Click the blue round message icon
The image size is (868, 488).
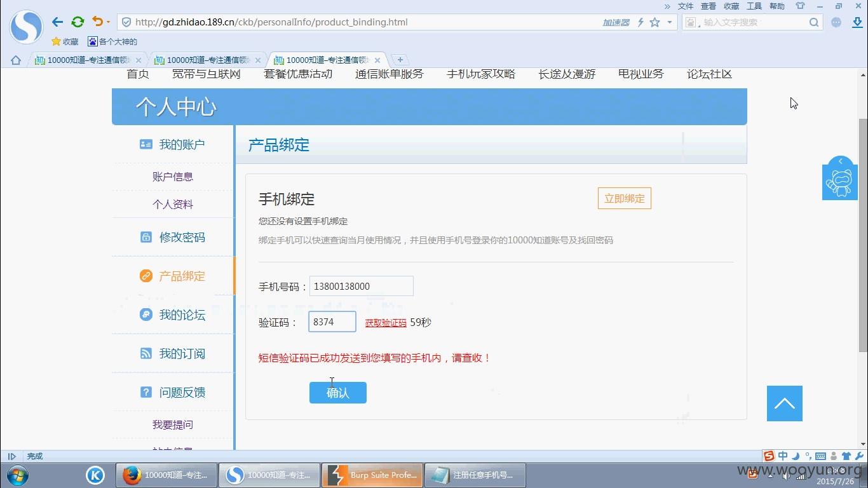point(836,22)
